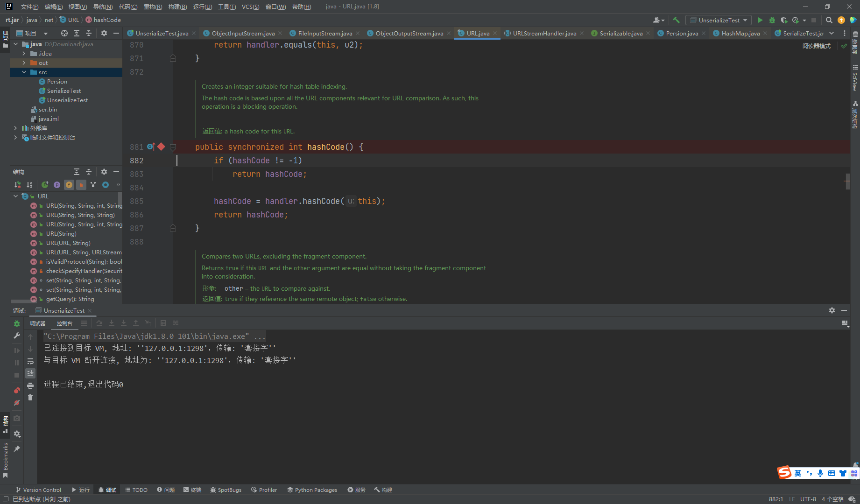860x504 pixels.
Task: Click UTF-8 encoding in status bar
Action: [x=808, y=499]
